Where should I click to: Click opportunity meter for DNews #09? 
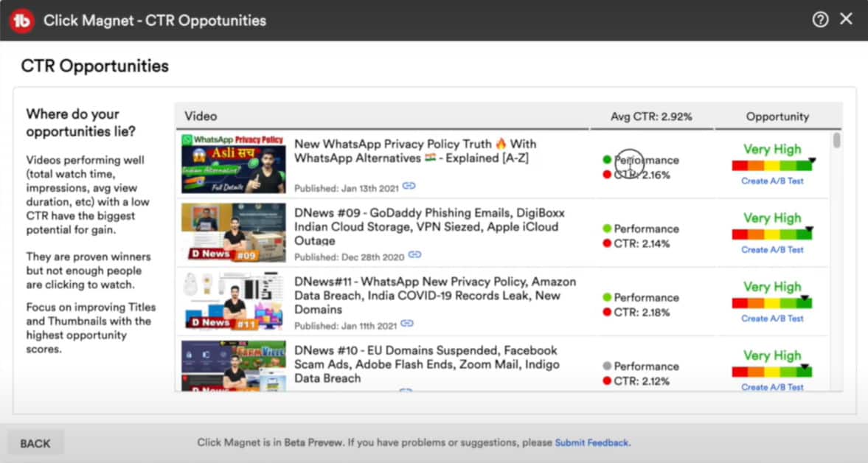pos(772,234)
